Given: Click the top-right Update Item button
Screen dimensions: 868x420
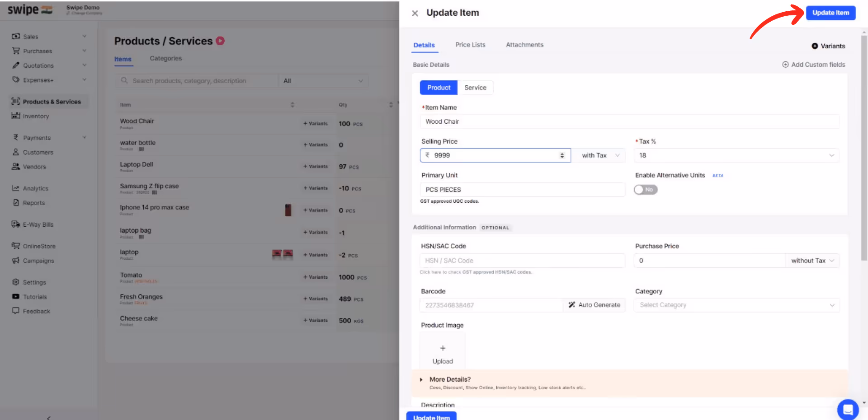Looking at the screenshot, I should click(x=830, y=13).
